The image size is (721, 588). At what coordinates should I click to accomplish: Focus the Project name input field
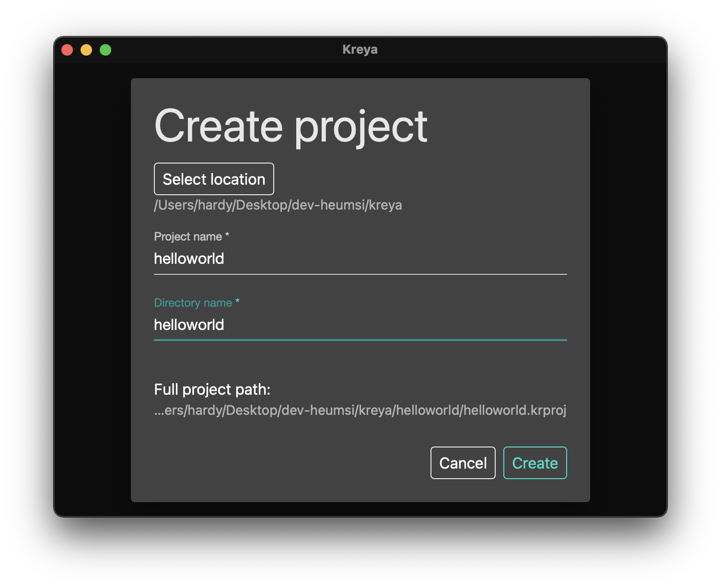(x=360, y=259)
